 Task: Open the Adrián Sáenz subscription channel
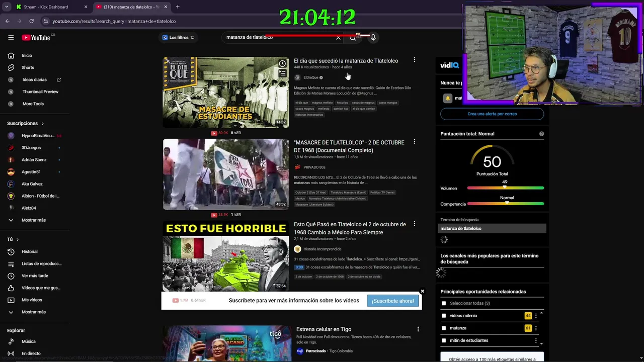point(34,159)
